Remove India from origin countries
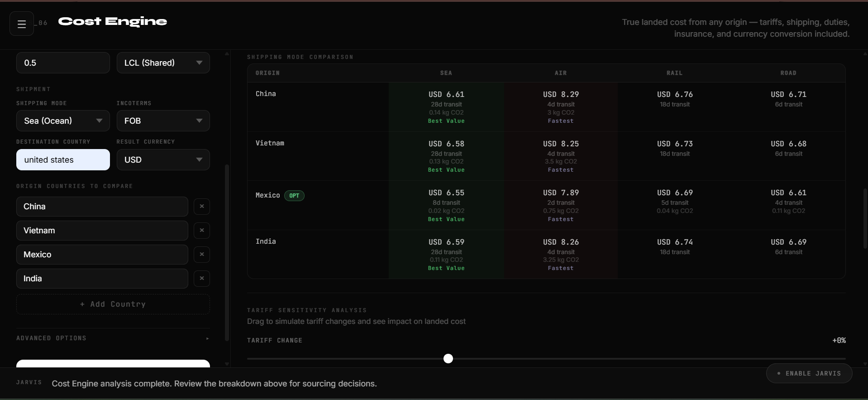Screen dimensions: 868x400 click(202, 279)
